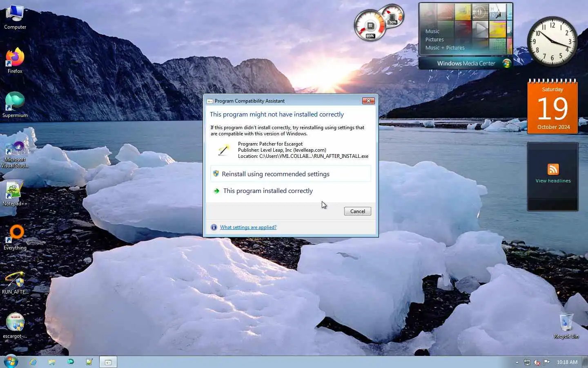588x368 pixels.
Task: Launch Internet Explorer from the taskbar
Action: point(33,362)
